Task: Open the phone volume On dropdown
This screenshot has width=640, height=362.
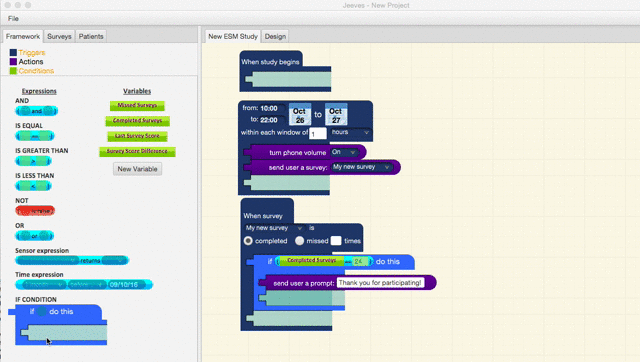Action: coord(344,152)
